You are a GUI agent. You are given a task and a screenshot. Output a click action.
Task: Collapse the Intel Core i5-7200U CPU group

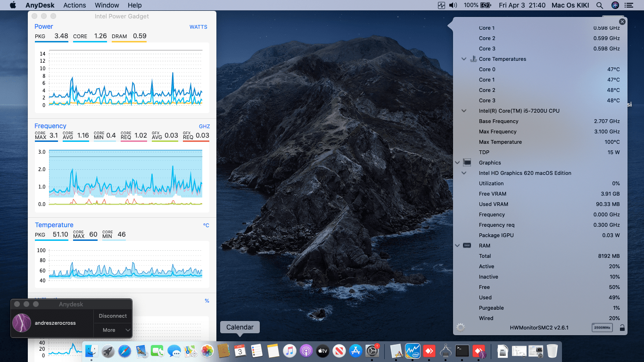(464, 111)
